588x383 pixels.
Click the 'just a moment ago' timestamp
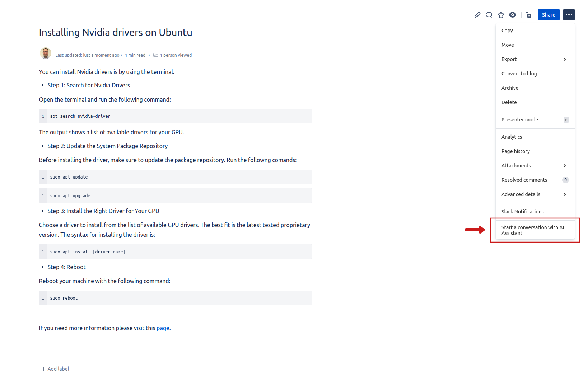[101, 55]
